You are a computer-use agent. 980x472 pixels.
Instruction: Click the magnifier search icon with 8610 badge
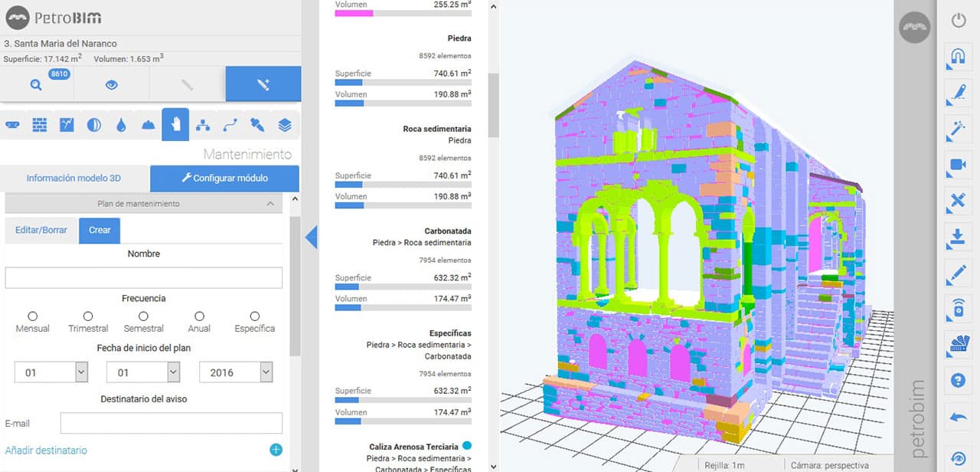coord(36,85)
